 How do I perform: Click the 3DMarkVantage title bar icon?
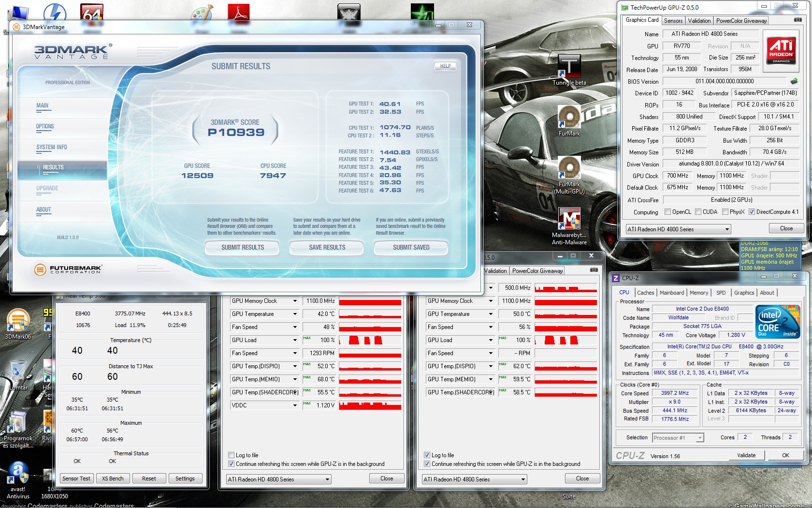tap(17, 27)
